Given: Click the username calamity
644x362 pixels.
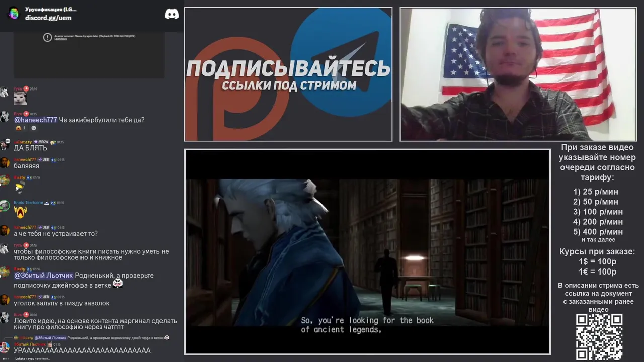Looking at the screenshot, I should tap(23, 142).
